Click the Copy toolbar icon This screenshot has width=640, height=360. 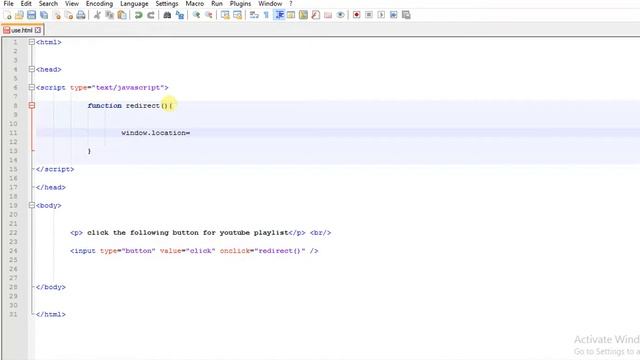pos(109,15)
